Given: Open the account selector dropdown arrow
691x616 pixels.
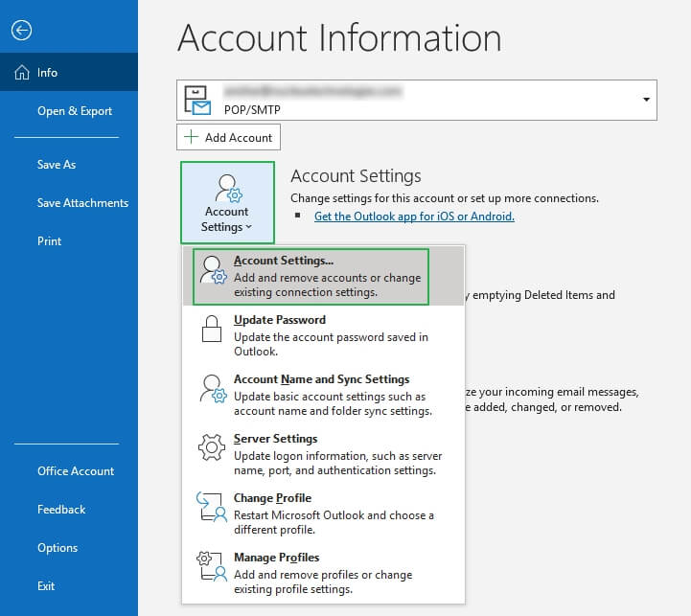Looking at the screenshot, I should (646, 100).
